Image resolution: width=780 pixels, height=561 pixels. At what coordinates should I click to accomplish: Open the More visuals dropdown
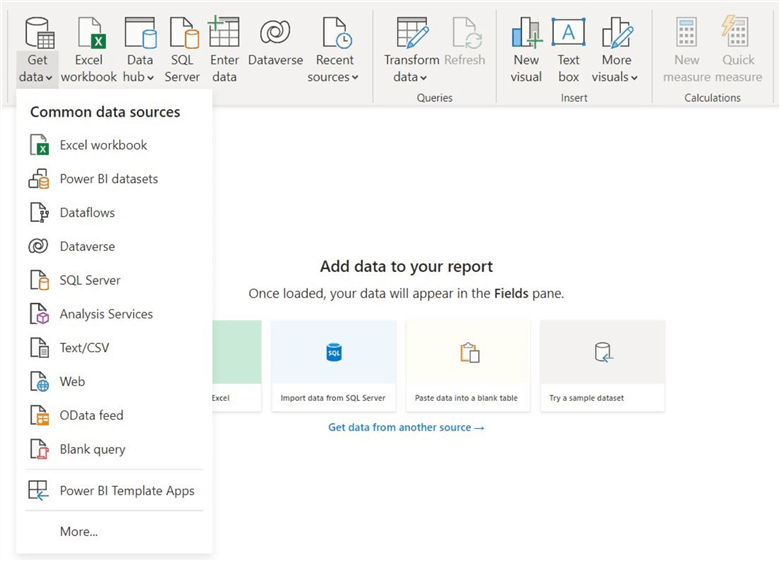[616, 77]
